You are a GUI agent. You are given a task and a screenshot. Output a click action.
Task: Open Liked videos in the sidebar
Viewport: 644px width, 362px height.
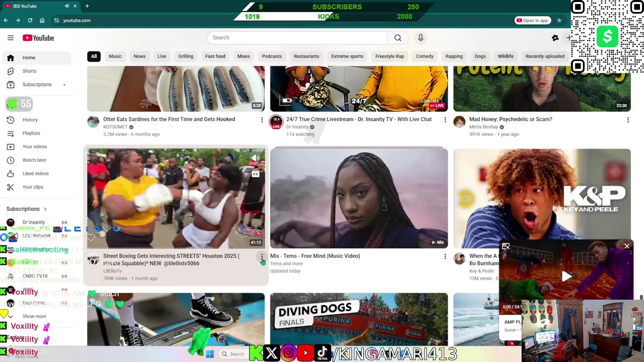37,173
